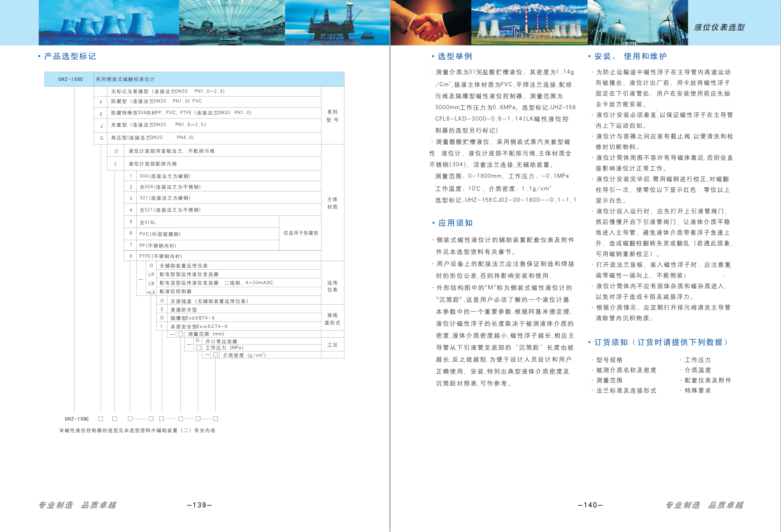781x532 pixels.
Task: Click page number 140 at bottom
Action: coord(590,505)
